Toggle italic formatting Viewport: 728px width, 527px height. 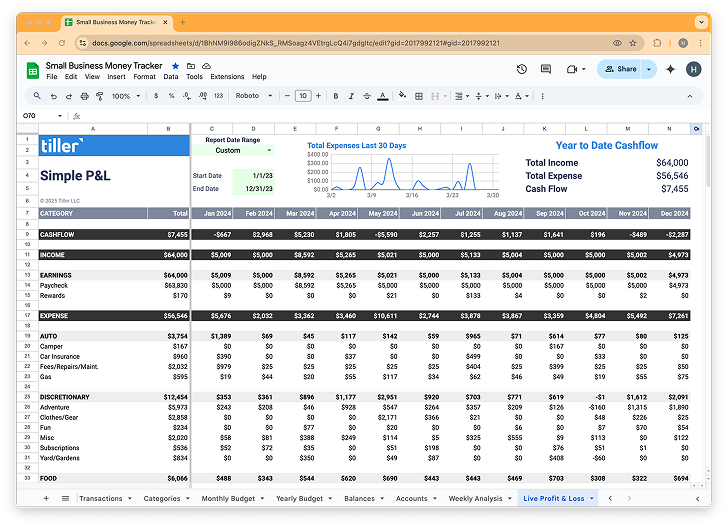click(x=351, y=96)
